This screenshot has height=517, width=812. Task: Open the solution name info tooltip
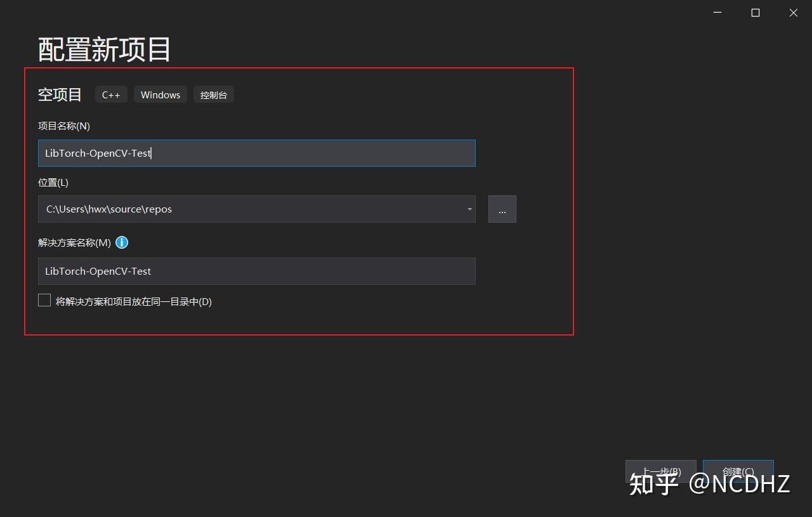(x=122, y=242)
